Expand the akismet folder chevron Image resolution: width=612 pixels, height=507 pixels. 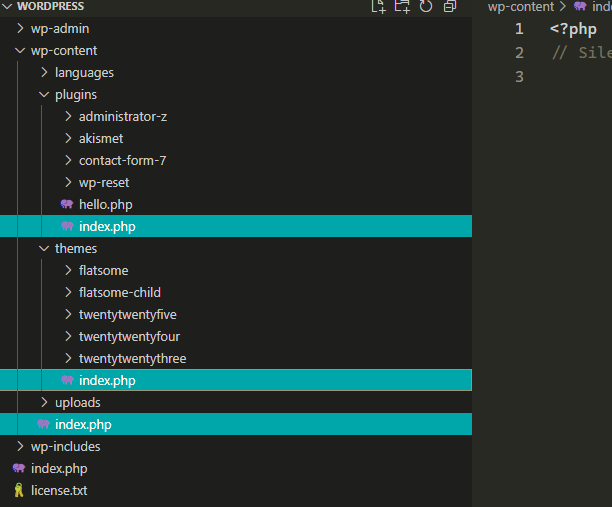tap(68, 138)
